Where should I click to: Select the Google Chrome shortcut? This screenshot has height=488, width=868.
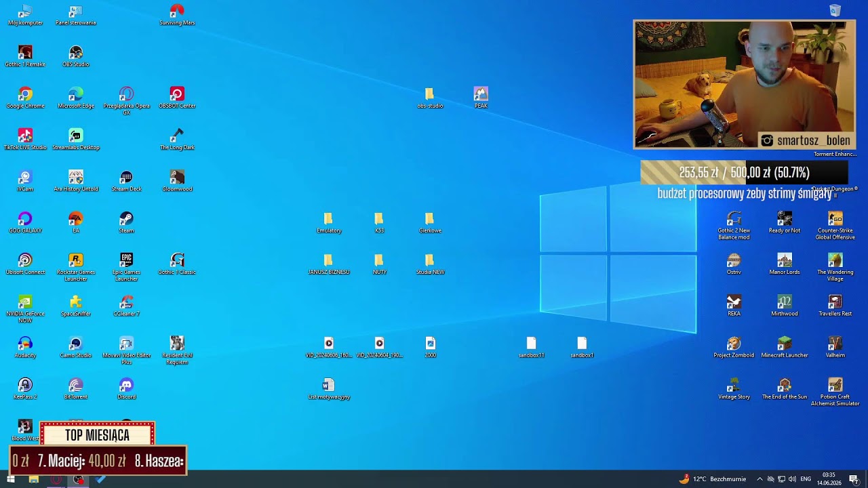25,98
